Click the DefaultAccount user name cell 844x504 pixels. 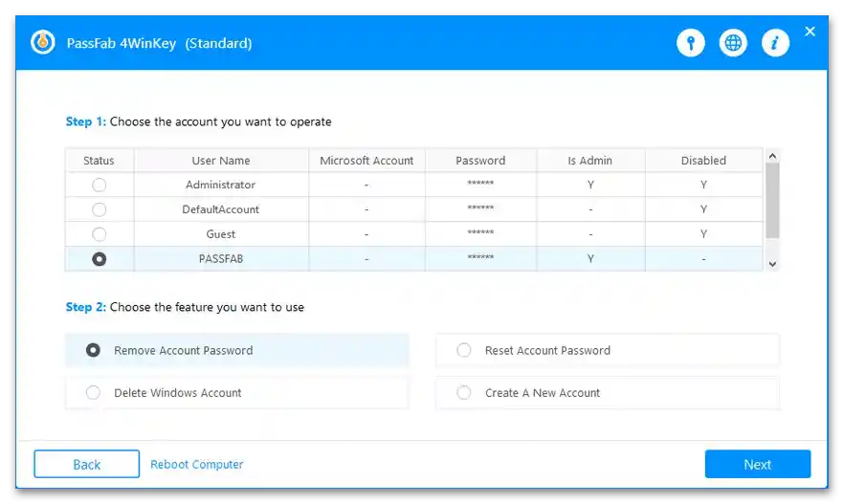pos(221,209)
